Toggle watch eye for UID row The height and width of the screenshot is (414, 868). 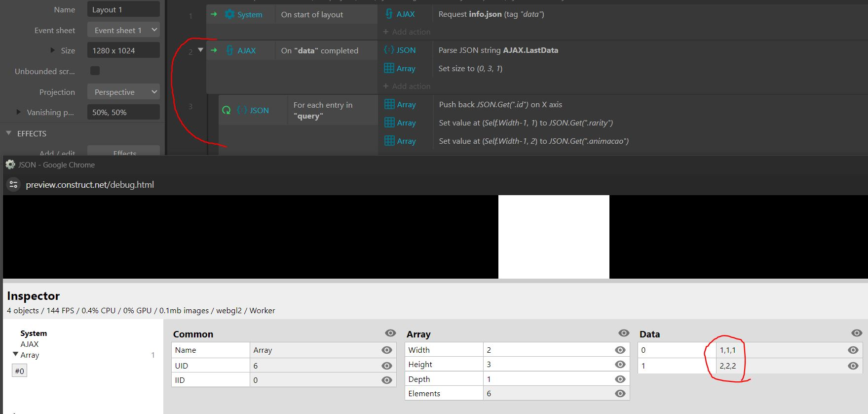(387, 366)
